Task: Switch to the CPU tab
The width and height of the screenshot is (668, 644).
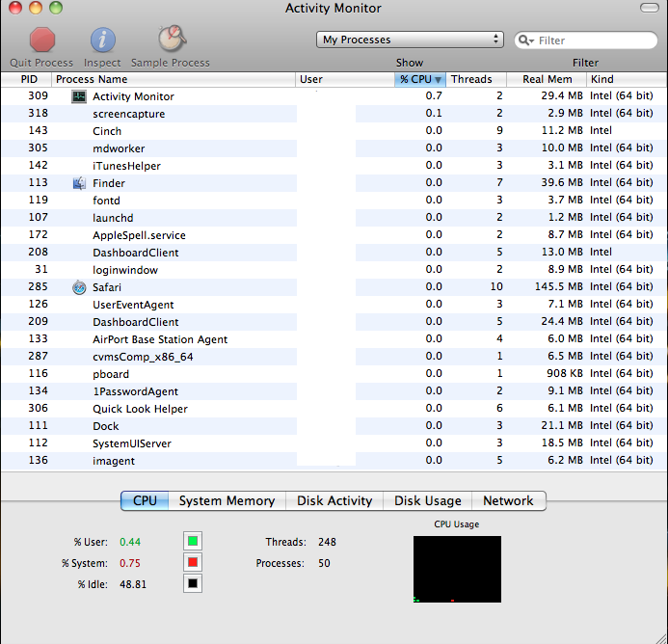Action: [x=145, y=500]
